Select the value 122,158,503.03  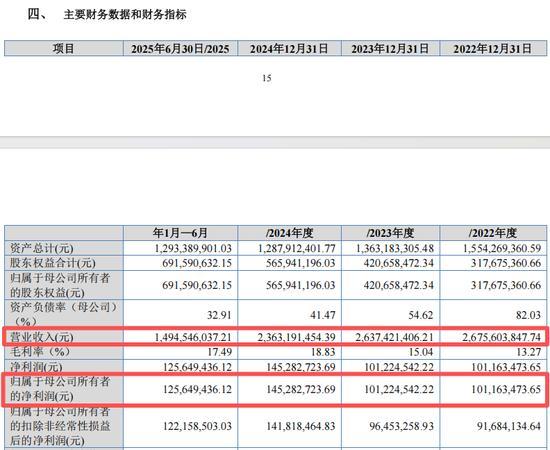pyautogui.click(x=197, y=426)
